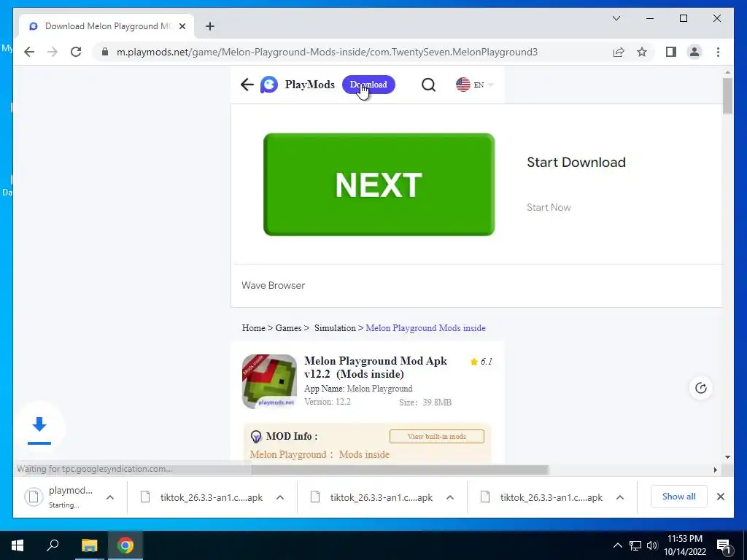Viewport: 747px width, 560px height.
Task: Click the purple Download button in the header
Action: pos(368,85)
